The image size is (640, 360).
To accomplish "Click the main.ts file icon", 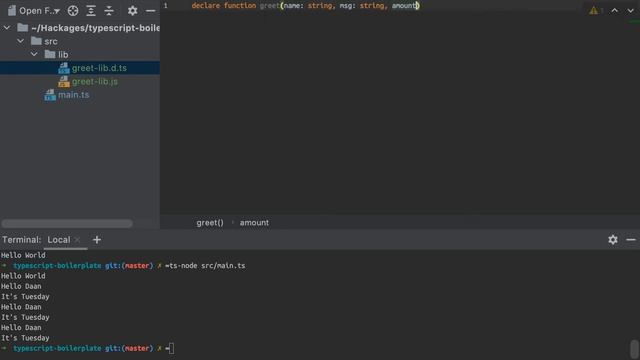I will click(50, 95).
